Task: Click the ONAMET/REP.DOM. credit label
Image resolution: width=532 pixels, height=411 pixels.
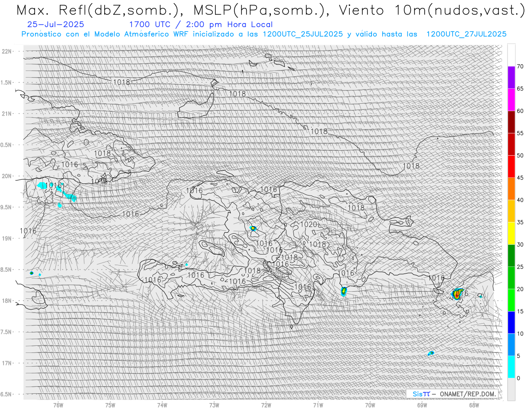Action: point(467,394)
